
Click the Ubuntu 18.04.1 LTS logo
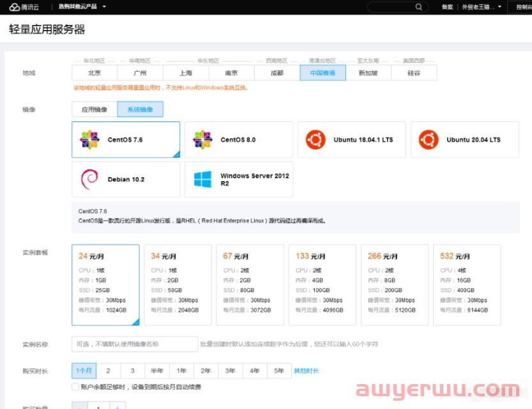click(315, 139)
